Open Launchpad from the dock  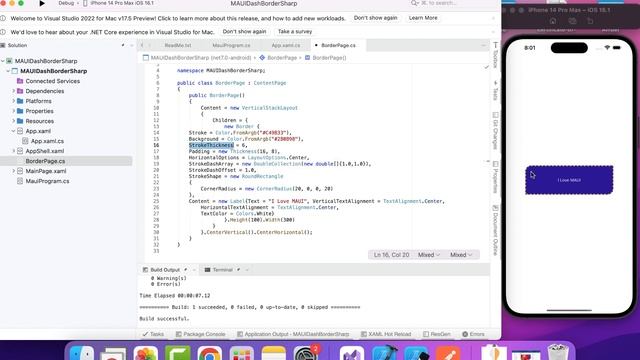click(242, 353)
